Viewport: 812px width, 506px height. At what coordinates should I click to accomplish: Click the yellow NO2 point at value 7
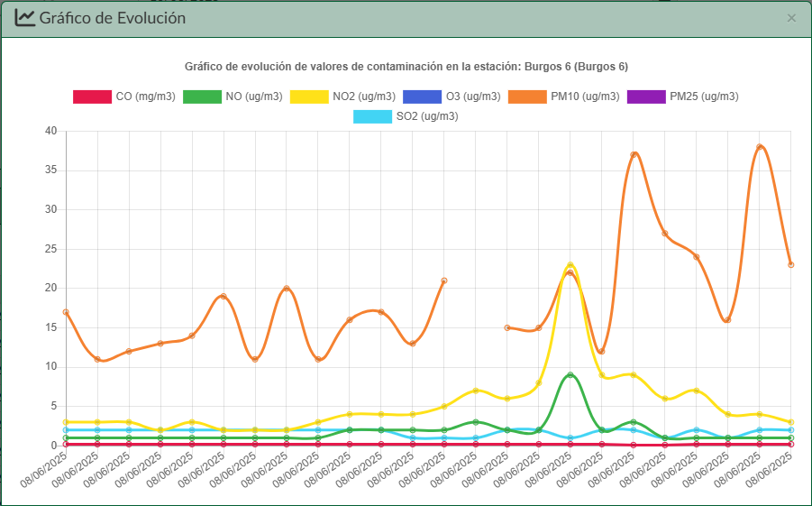tap(476, 391)
